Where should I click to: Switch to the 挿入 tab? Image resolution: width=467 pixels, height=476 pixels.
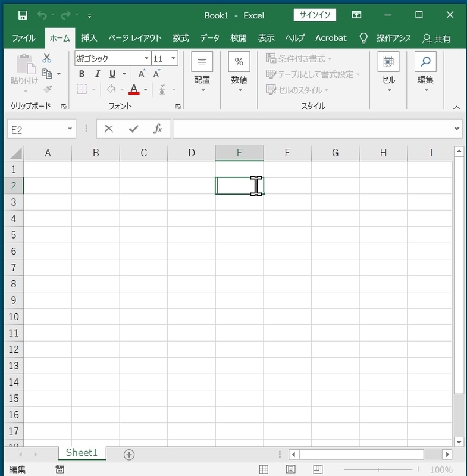[89, 38]
